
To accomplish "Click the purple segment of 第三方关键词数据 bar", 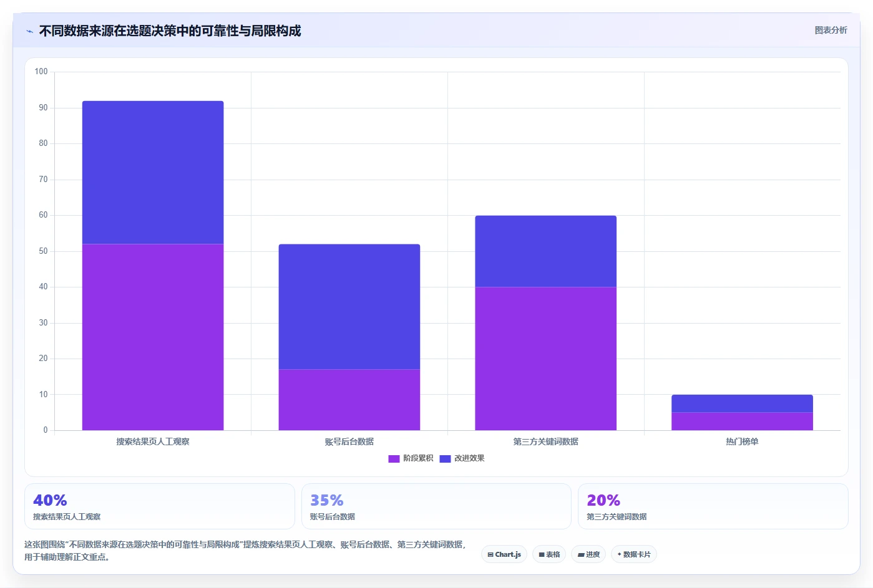I will click(546, 359).
